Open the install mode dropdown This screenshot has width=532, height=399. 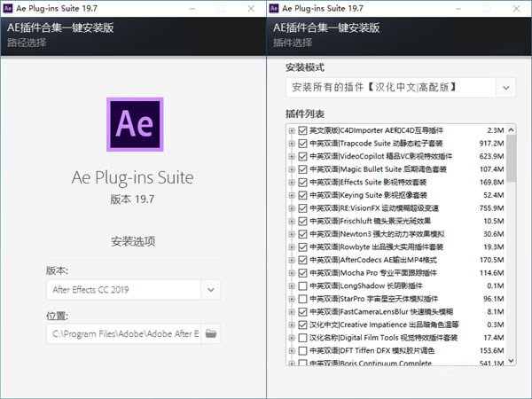point(505,87)
